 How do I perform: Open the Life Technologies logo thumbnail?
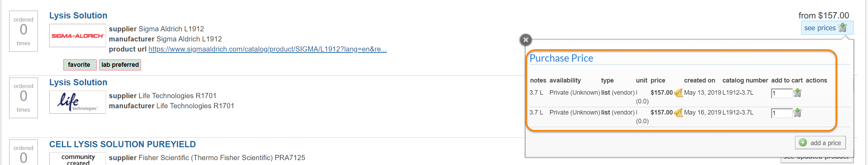click(x=77, y=102)
